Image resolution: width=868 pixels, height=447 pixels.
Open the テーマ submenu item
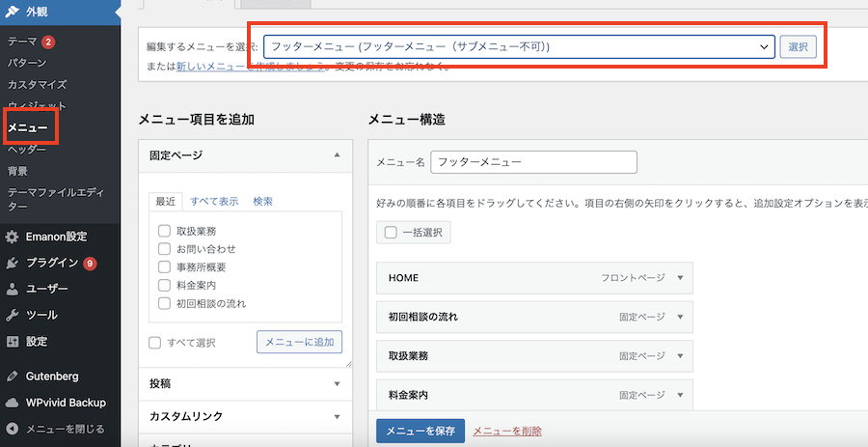pyautogui.click(x=22, y=42)
